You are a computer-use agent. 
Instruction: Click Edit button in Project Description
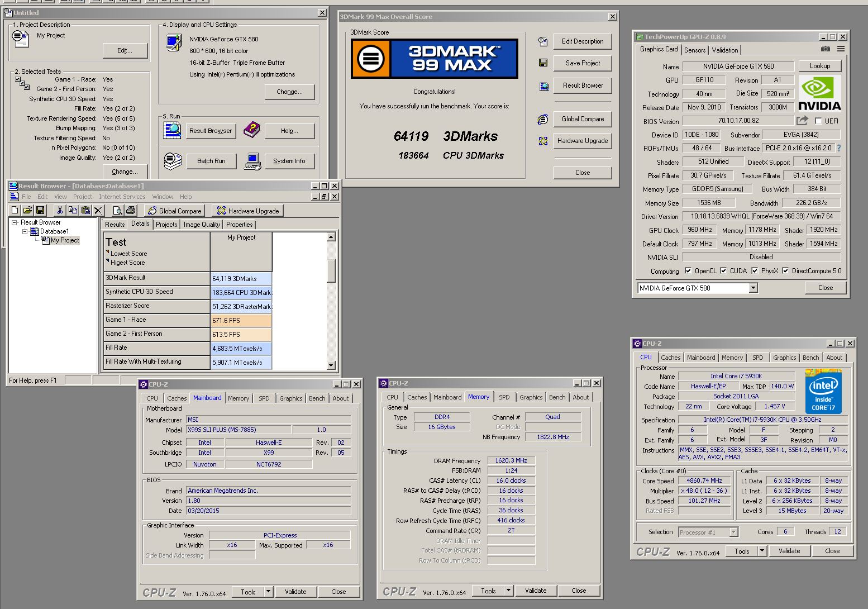tap(125, 50)
